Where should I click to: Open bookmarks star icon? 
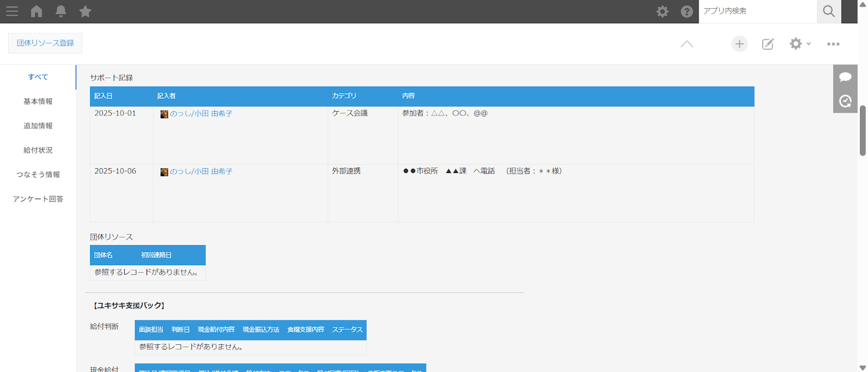pyautogui.click(x=85, y=11)
